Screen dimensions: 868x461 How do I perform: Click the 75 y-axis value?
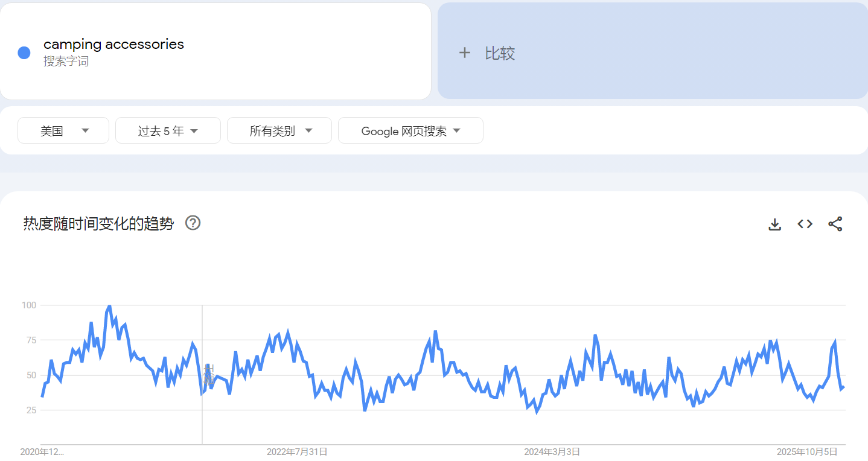31,340
